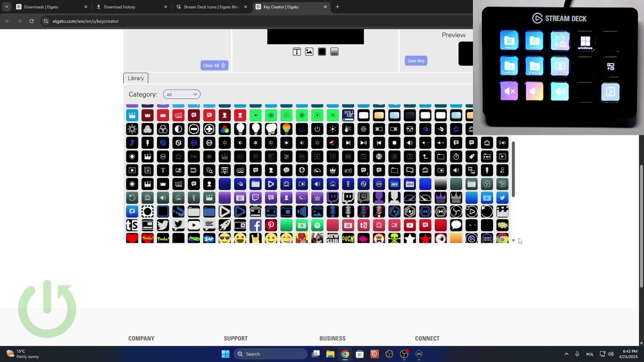Pick the white plus circle icon

point(209,129)
